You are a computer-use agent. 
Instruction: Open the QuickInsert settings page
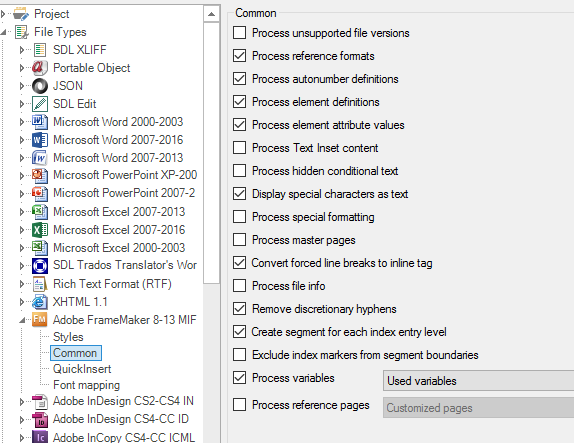[x=82, y=369]
